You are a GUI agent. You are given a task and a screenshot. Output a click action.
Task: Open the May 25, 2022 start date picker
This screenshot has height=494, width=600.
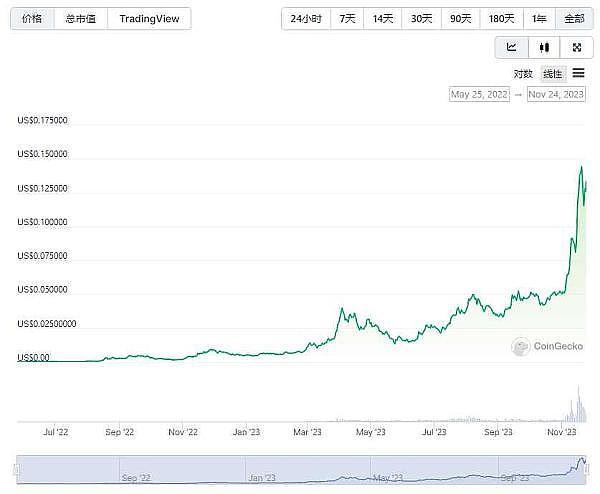480,94
